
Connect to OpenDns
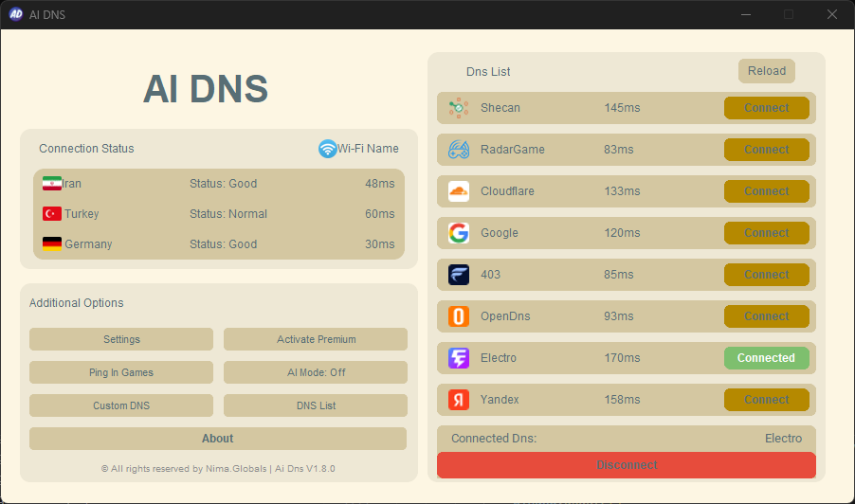click(766, 316)
